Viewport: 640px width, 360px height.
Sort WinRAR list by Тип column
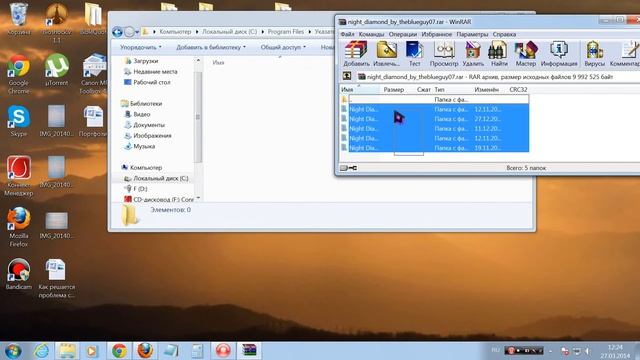pyautogui.click(x=439, y=89)
